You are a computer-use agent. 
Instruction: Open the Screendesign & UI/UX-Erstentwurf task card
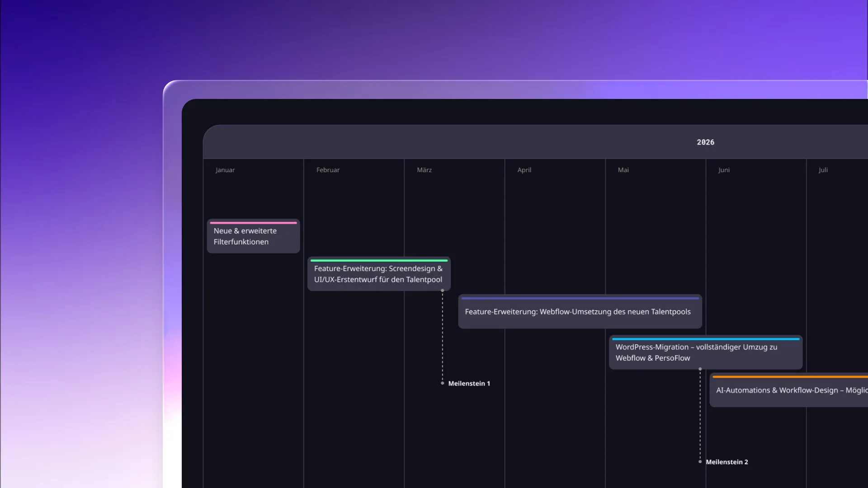tap(378, 274)
